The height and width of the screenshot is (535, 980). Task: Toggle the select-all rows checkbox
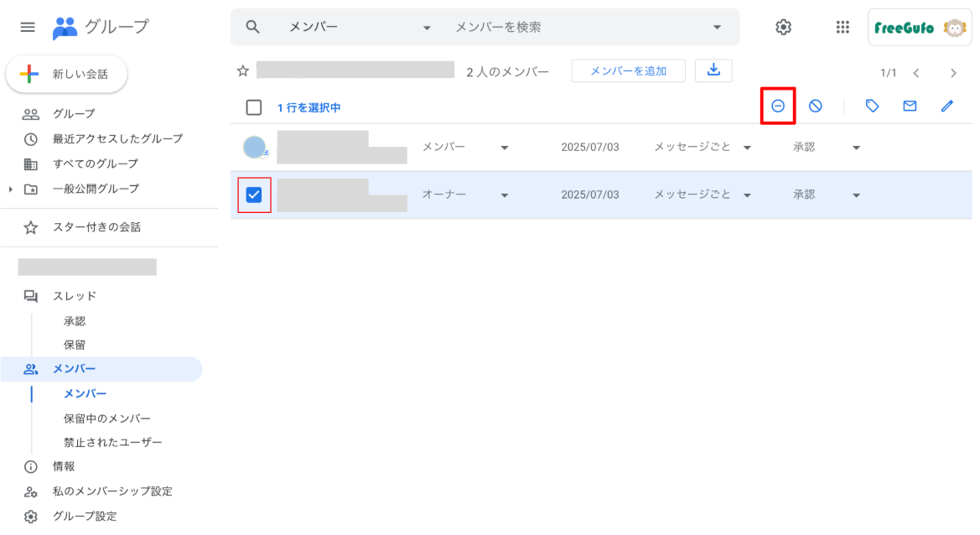click(254, 107)
